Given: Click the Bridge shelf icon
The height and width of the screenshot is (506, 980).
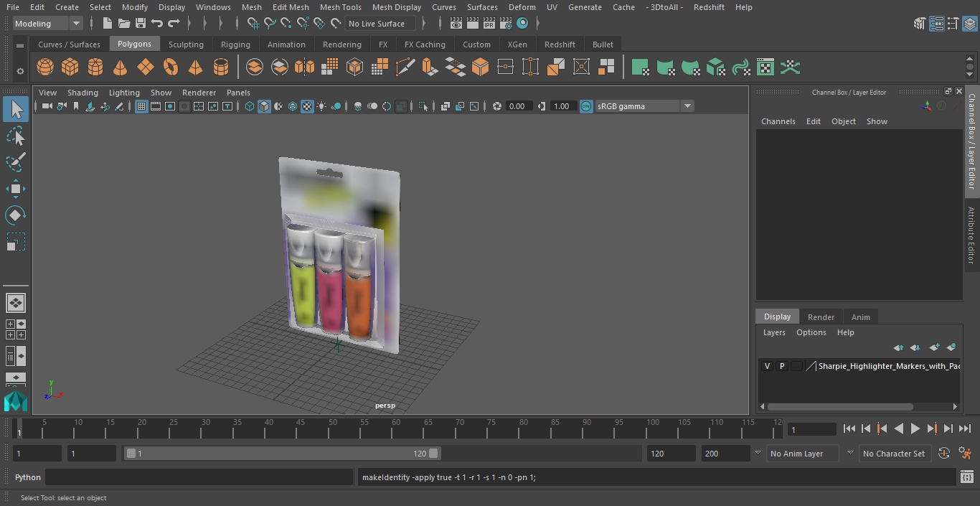Looking at the screenshot, I should (x=455, y=67).
